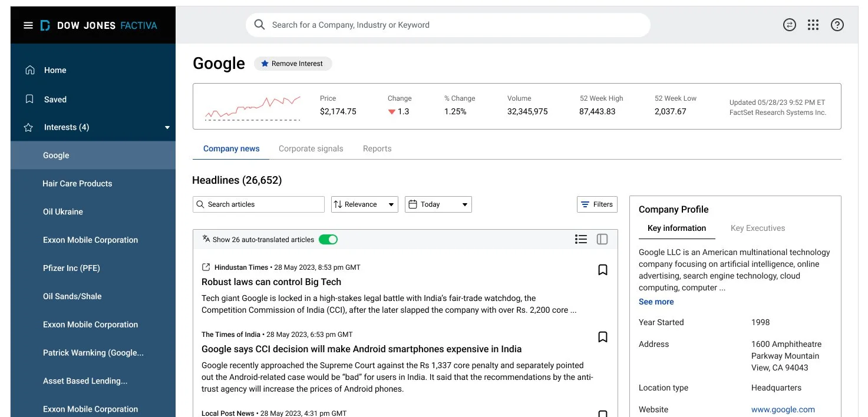This screenshot has height=417, width=868.
Task: Click the Dow Jones Factiva logo
Action: (x=98, y=25)
